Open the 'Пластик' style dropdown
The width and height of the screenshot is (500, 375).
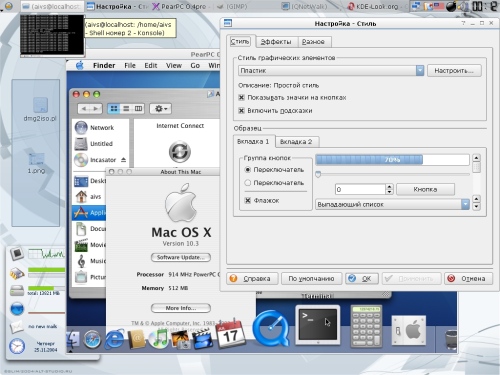coord(331,70)
